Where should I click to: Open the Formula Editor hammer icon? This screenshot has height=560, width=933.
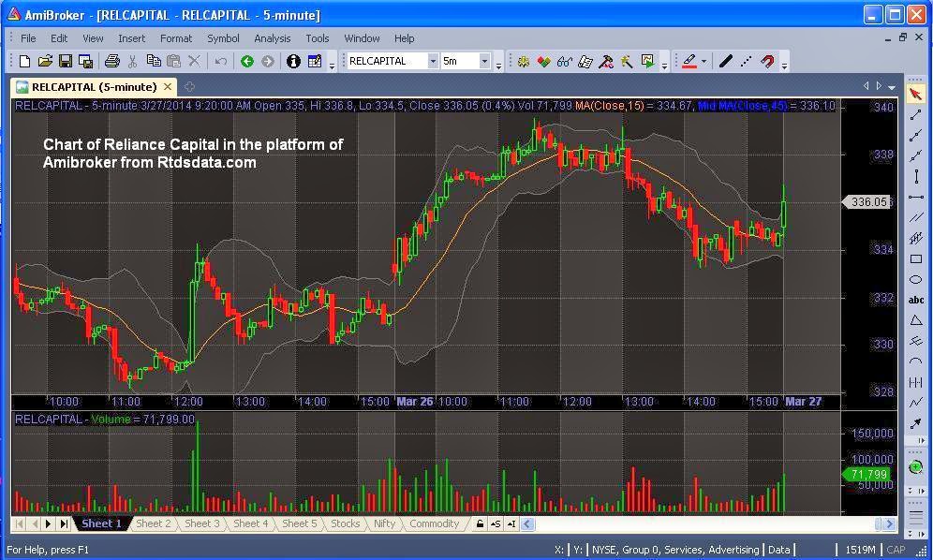[606, 61]
